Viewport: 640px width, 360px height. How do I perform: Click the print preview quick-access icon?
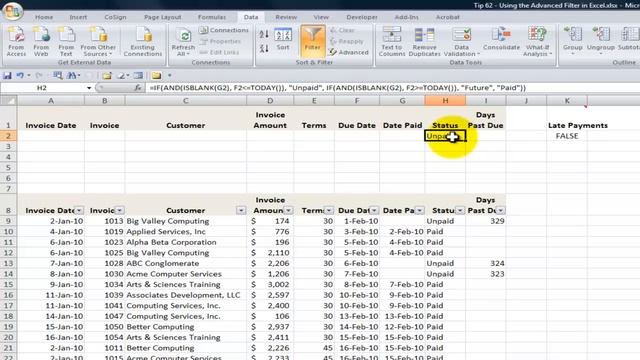click(x=58, y=76)
